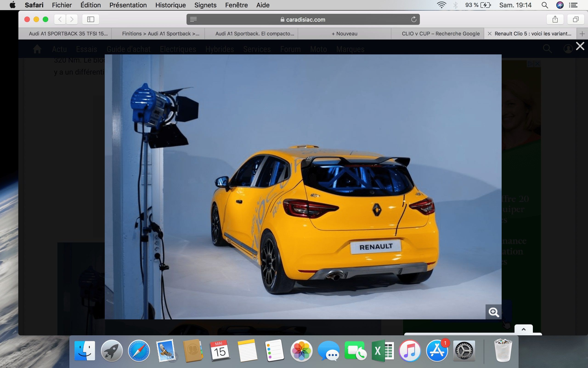Image resolution: width=588 pixels, height=368 pixels.
Task: Click the caradisiac search magnifier icon
Action: pos(547,49)
